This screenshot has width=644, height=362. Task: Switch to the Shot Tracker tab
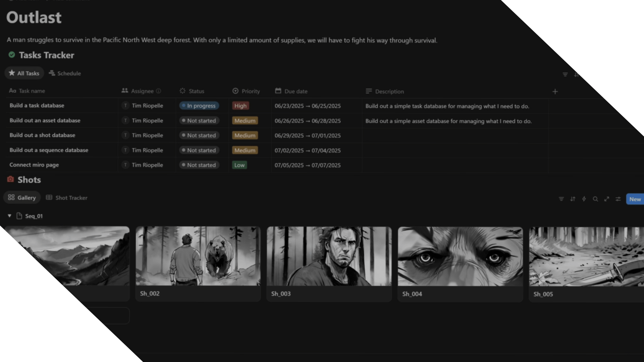(x=67, y=198)
